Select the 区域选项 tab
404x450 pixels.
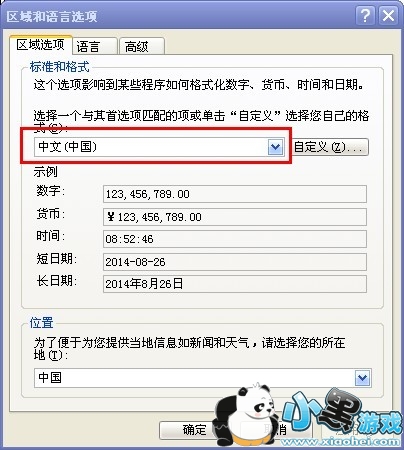(41, 45)
